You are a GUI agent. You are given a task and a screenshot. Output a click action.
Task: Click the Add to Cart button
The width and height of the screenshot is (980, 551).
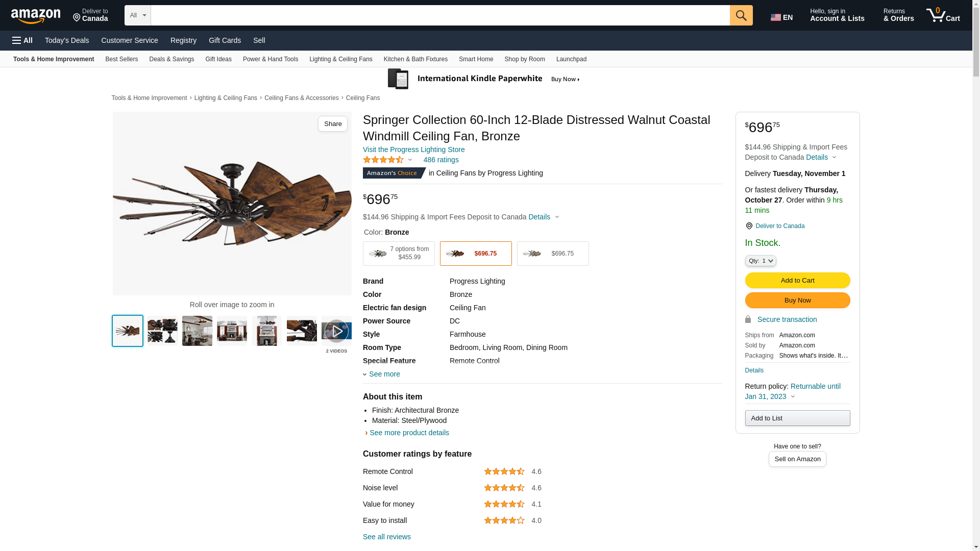click(797, 280)
